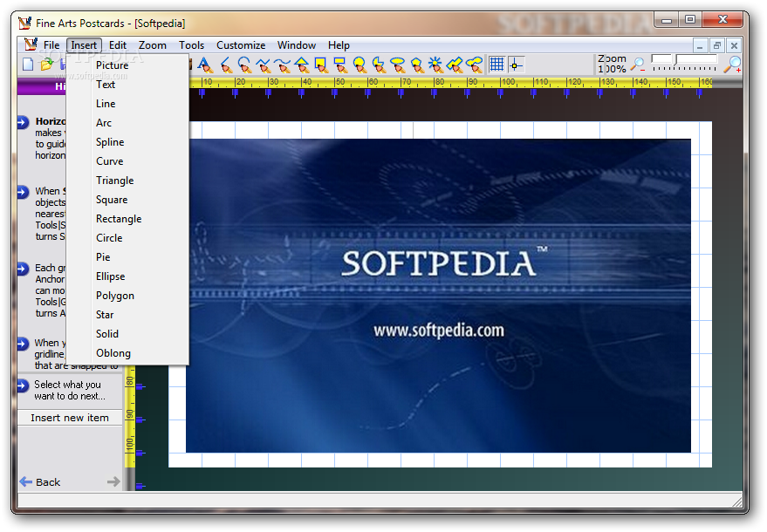Screen dimensions: 767x532
Task: Open the File menu
Action: tap(51, 45)
